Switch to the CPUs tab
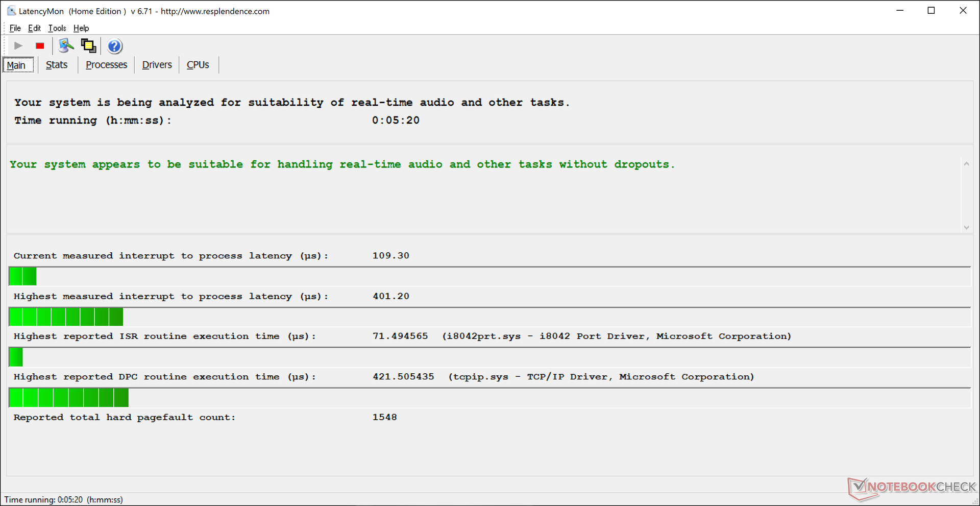The image size is (980, 506). (198, 65)
